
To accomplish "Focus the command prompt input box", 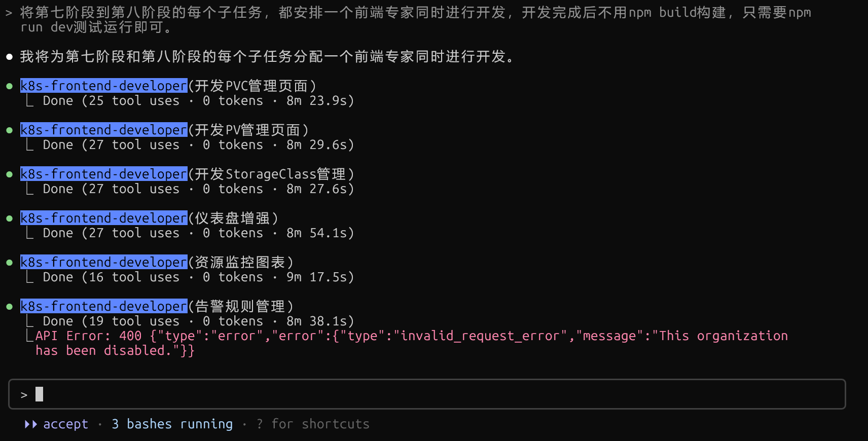I will click(427, 394).
